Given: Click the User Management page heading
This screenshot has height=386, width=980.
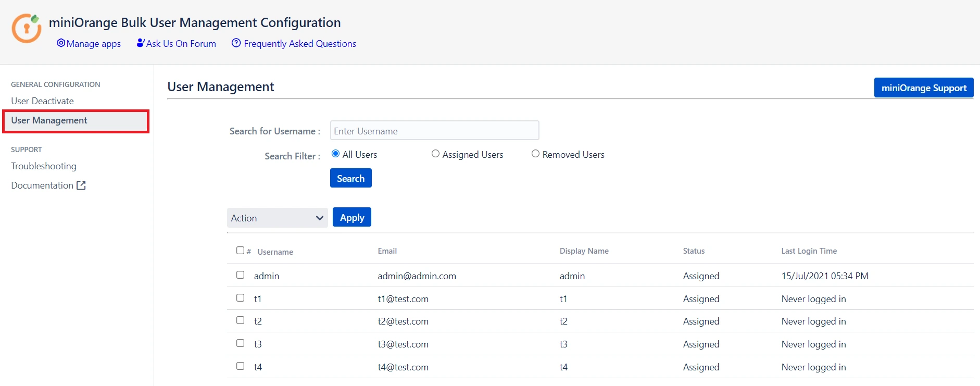Looking at the screenshot, I should 221,87.
